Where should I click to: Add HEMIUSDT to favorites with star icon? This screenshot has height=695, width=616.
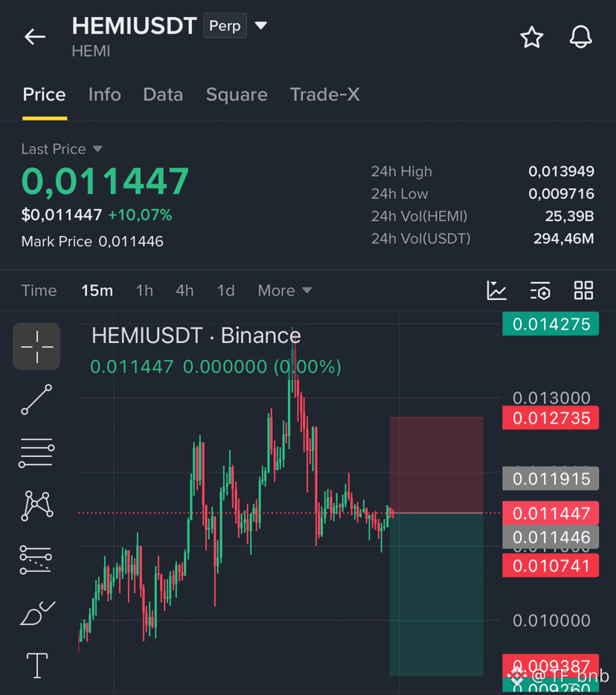531,36
